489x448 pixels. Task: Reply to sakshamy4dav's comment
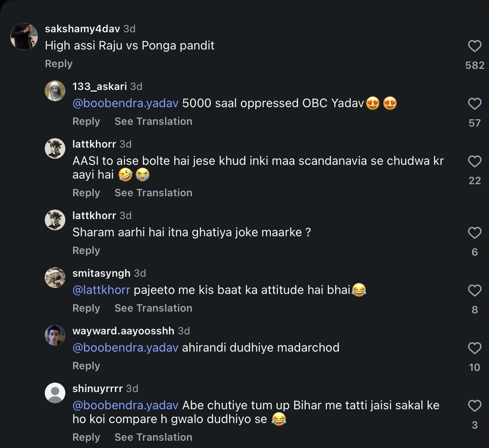click(58, 64)
